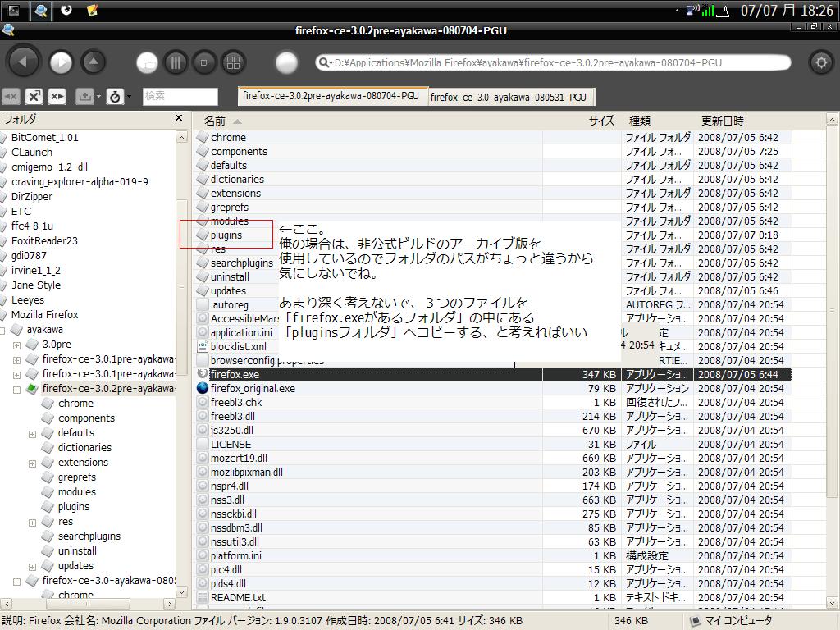Viewport: 840px width, 630px height.
Task: Click the chrome folder icon in file list
Action: coord(203,137)
